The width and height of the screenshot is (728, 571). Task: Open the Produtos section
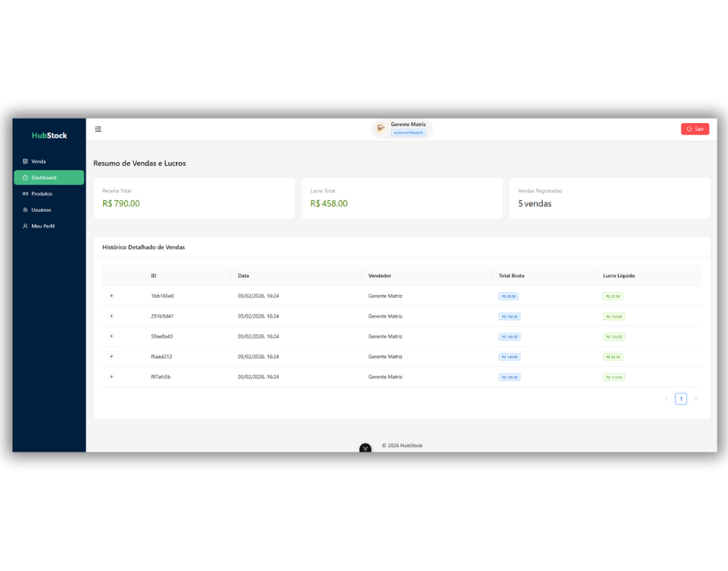tap(41, 193)
